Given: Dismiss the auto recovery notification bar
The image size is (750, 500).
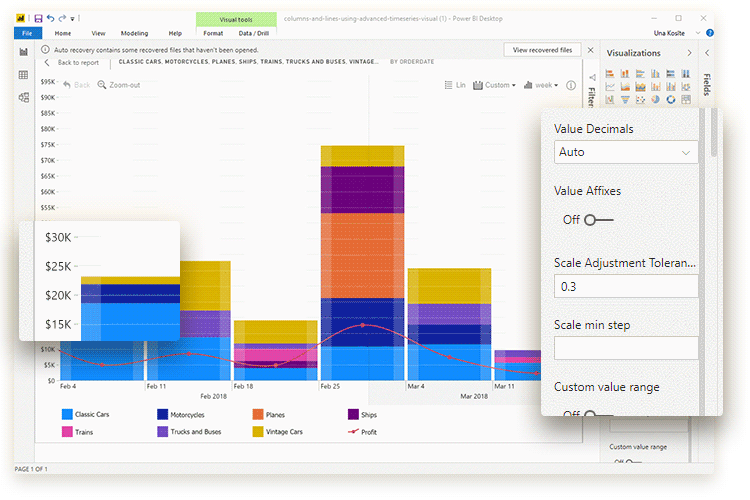Looking at the screenshot, I should (591, 50).
